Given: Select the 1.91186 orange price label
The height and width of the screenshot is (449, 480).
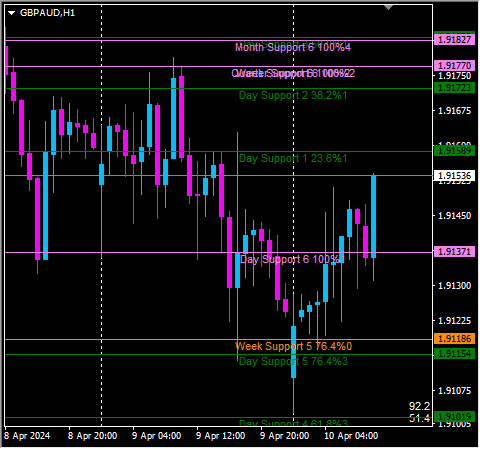Looking at the screenshot, I should (455, 339).
